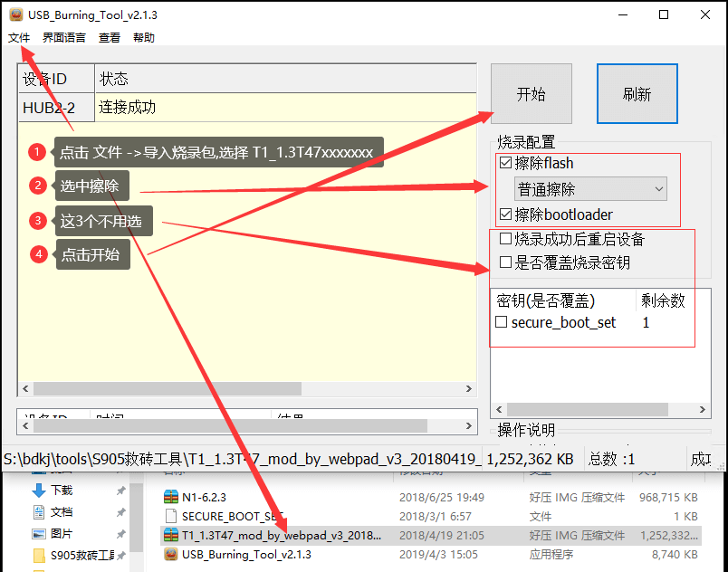Open the 界面语言 menu
This screenshot has width=728, height=572.
point(64,38)
